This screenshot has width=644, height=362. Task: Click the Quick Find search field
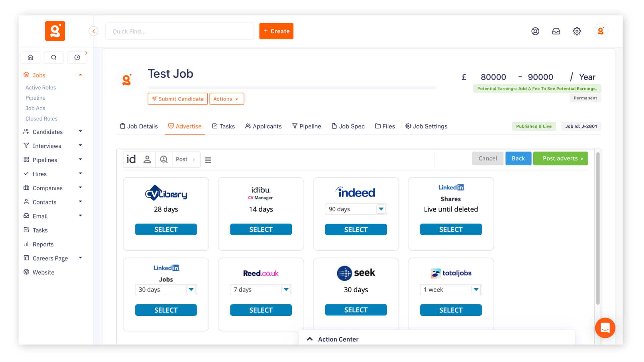pos(180,31)
